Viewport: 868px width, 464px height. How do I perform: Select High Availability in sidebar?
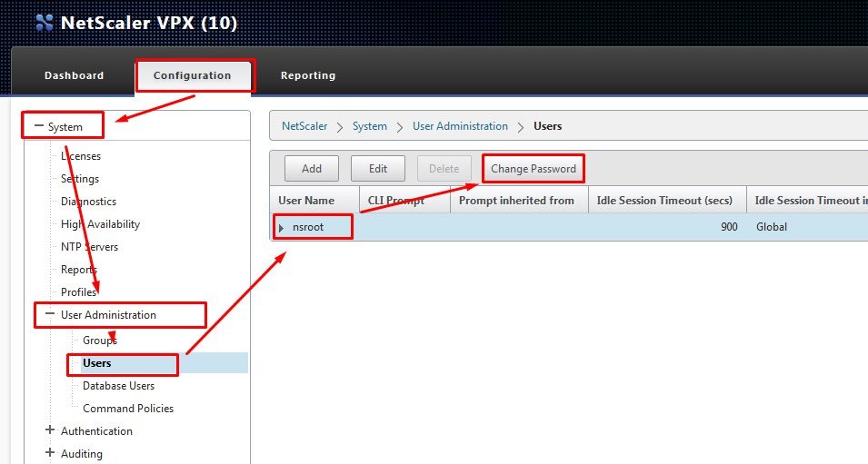click(100, 224)
